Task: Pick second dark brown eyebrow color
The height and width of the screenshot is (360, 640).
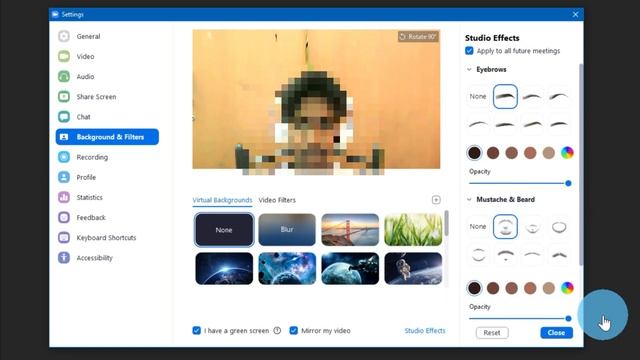Action: coord(493,153)
